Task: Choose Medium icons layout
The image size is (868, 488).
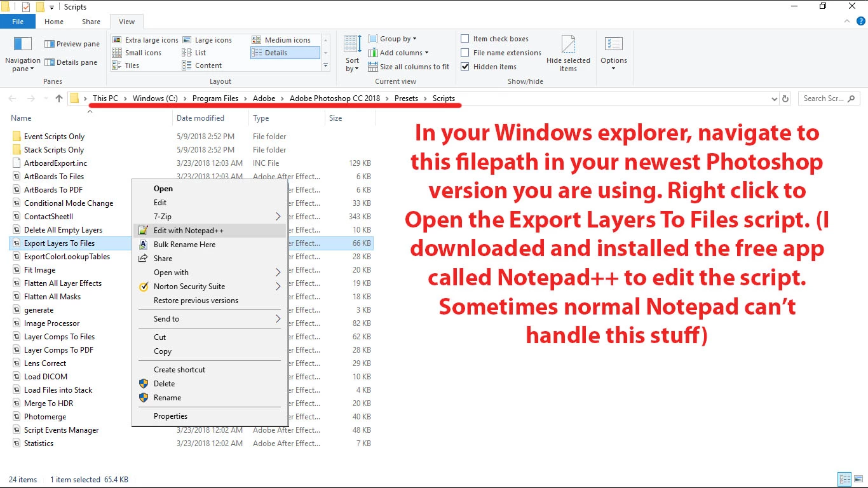Action: 281,40
